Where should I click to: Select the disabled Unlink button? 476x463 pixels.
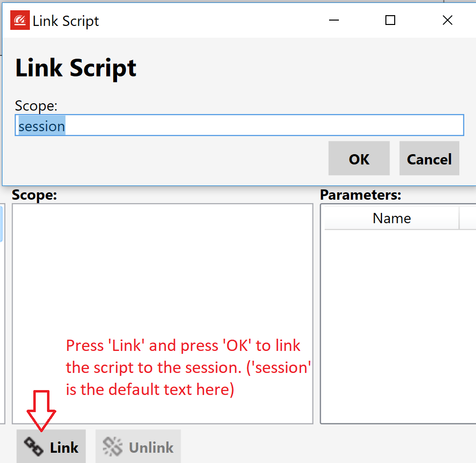138,446
